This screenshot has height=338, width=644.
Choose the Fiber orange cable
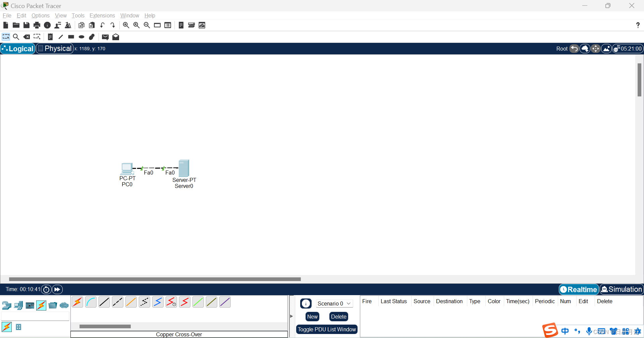131,302
